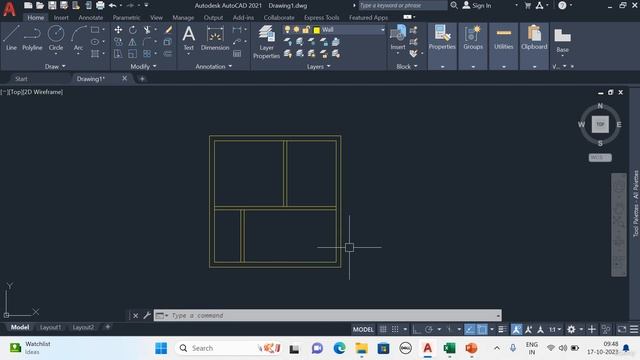640x360 pixels.
Task: Open the Parametric ribbon tab
Action: (126, 18)
